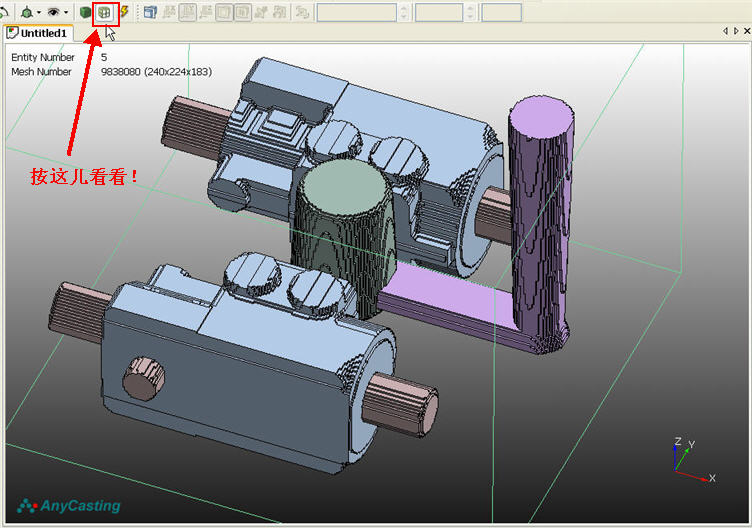This screenshot has width=752, height=528.
Task: Click the blue 3D box section icon
Action: (x=151, y=12)
